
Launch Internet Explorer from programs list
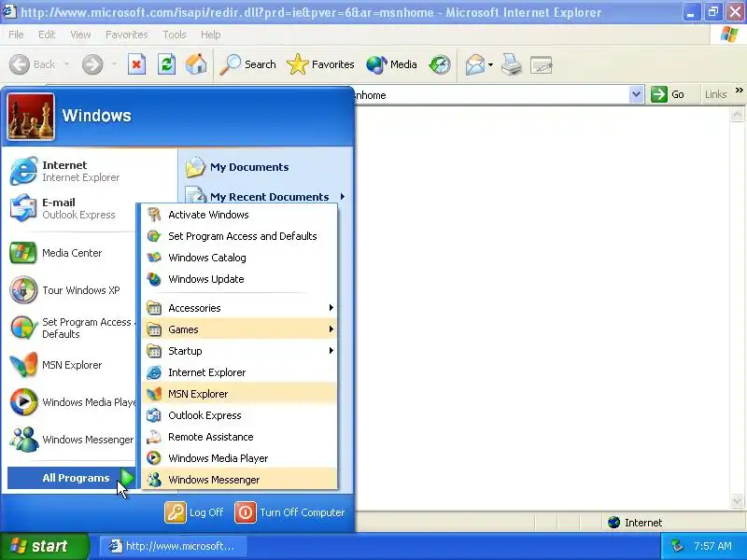[x=240, y=372]
